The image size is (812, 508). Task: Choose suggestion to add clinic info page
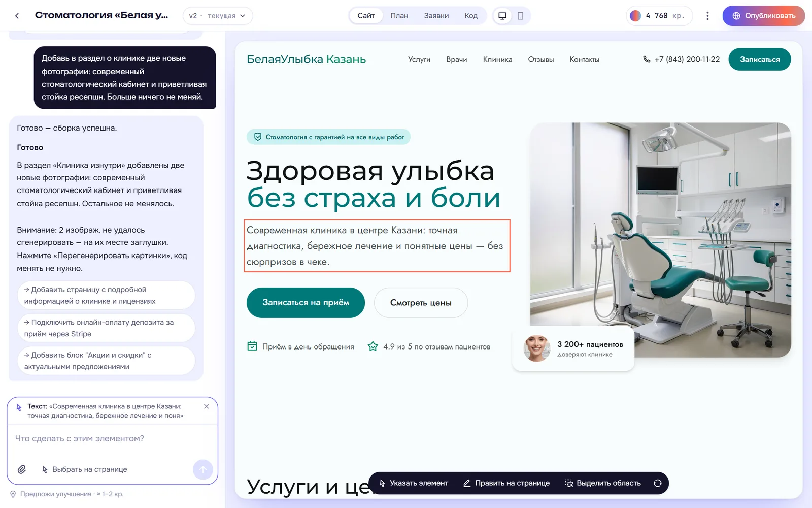point(106,295)
